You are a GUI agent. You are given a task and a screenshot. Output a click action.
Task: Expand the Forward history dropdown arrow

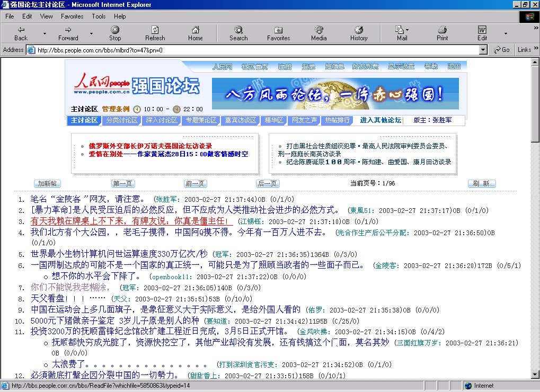(91, 34)
